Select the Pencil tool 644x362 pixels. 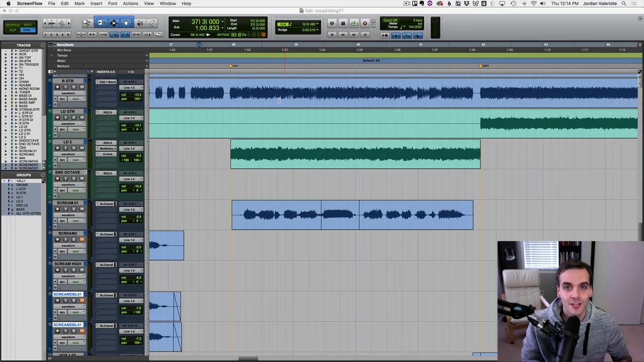click(x=152, y=23)
